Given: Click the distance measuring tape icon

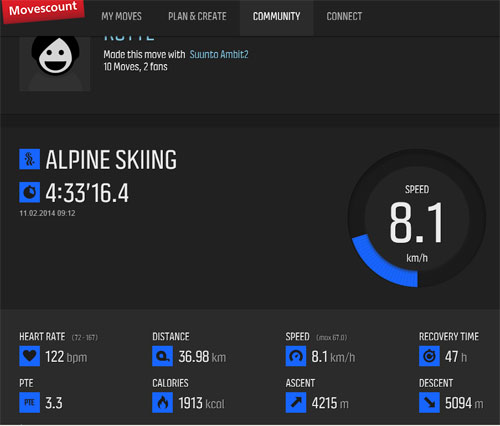Looking at the screenshot, I should (162, 356).
